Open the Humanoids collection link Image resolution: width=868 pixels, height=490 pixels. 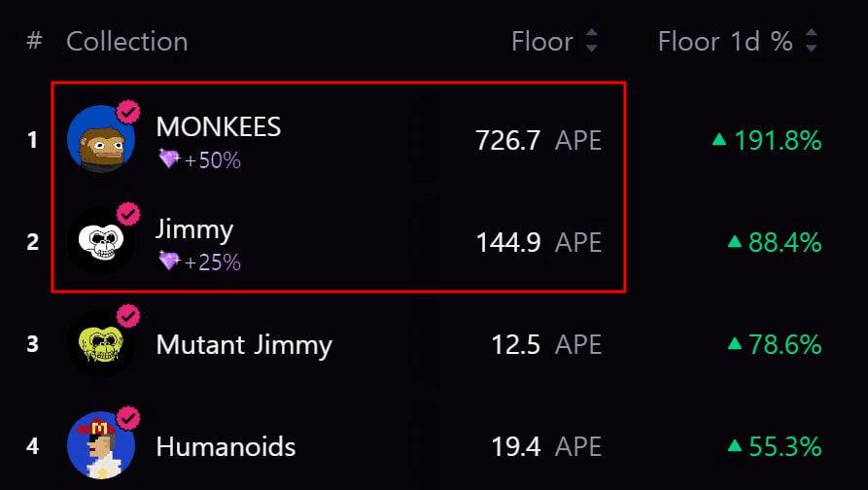tap(226, 446)
